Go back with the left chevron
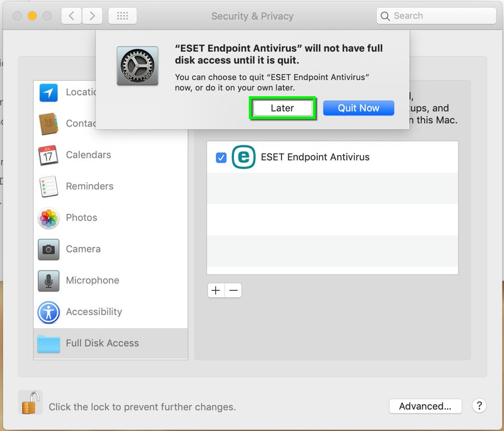This screenshot has width=504, height=431. [x=71, y=16]
